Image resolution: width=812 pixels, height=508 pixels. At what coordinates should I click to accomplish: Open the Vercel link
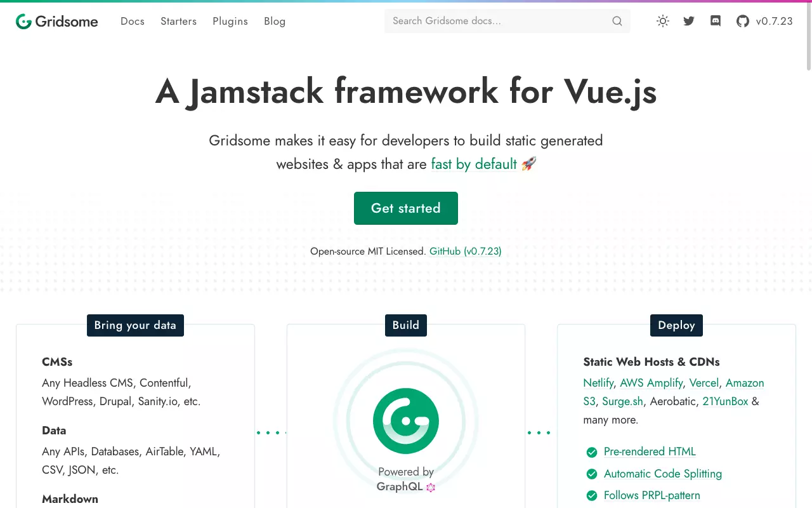[x=704, y=383]
